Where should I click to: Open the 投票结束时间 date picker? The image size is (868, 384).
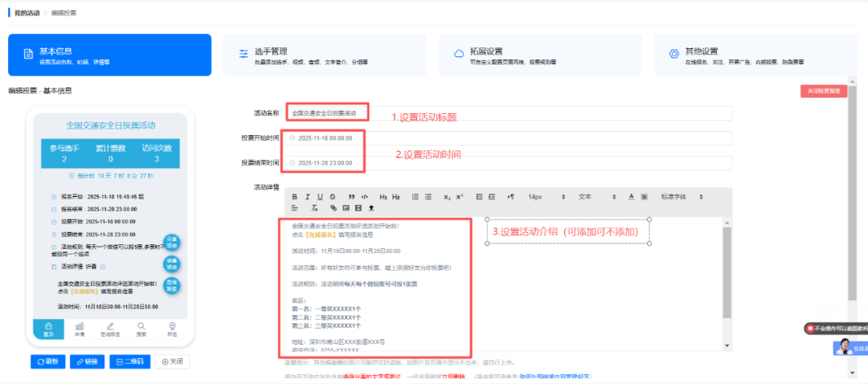(510, 163)
